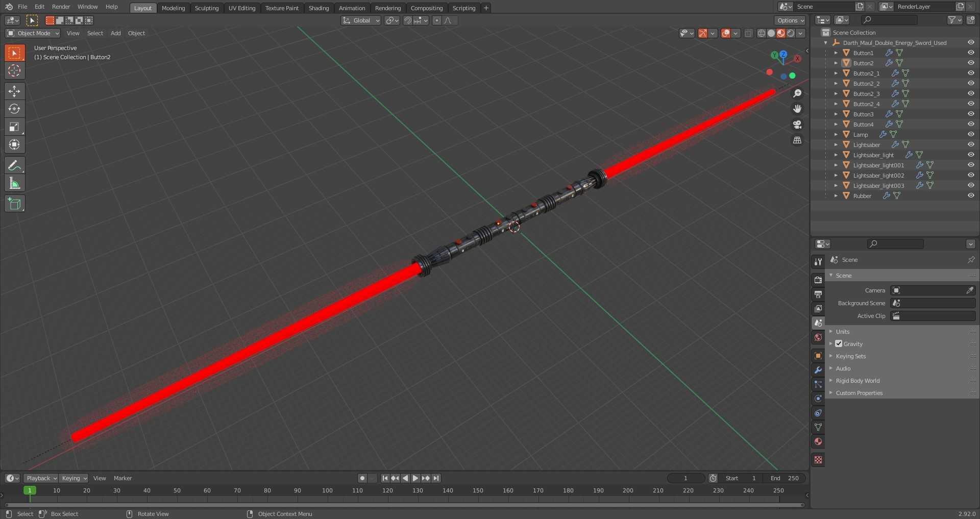980x519 pixels.
Task: Click the timeline horizontal scrollbar
Action: pos(404,505)
